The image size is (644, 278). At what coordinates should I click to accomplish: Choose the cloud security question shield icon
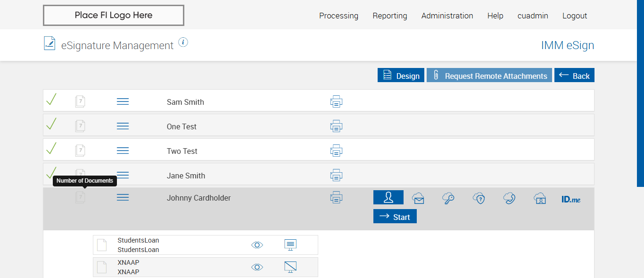479,198
